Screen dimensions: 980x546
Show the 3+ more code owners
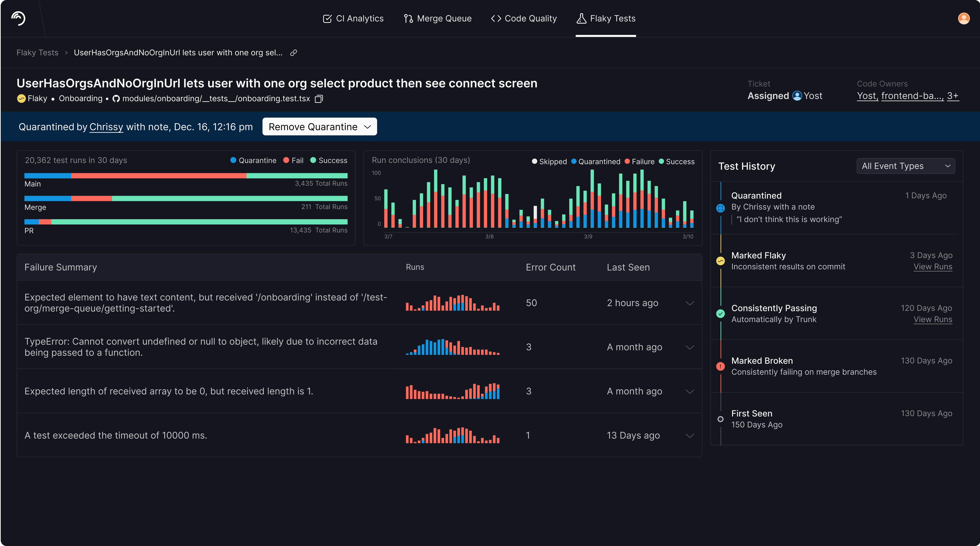tap(953, 96)
